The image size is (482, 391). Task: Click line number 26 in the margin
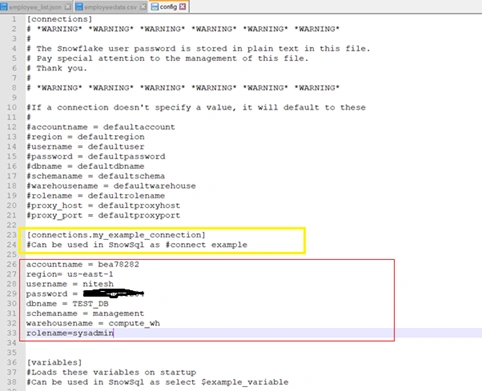12,264
